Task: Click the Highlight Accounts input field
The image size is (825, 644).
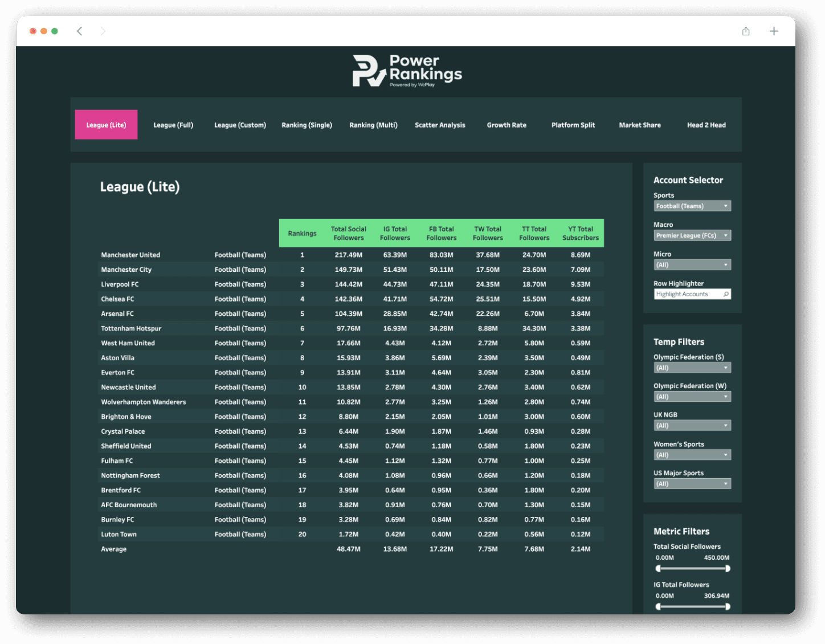Action: click(x=692, y=294)
